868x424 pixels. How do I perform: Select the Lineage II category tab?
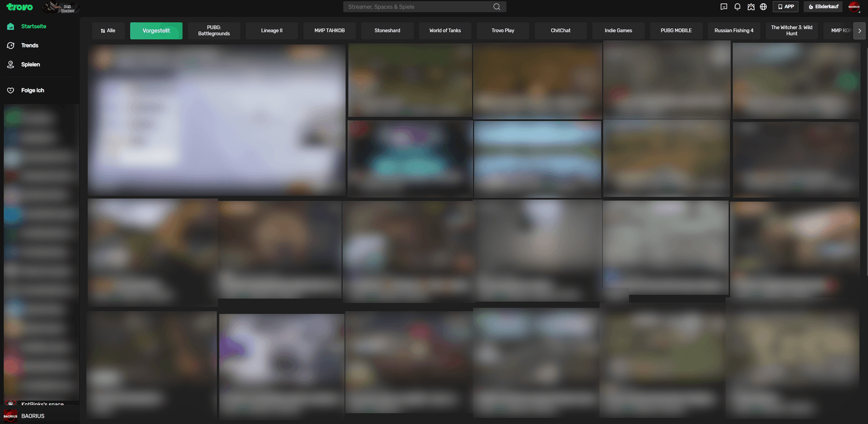(x=272, y=31)
